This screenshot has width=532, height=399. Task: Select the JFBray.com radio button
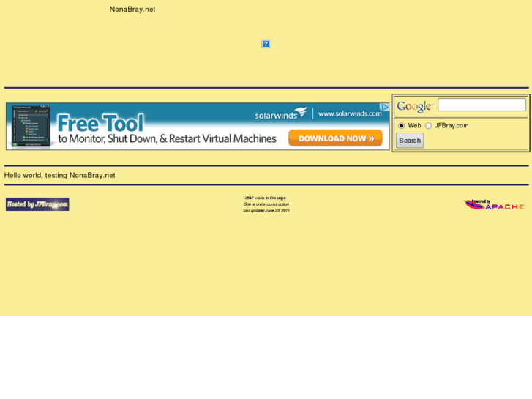pos(429,126)
